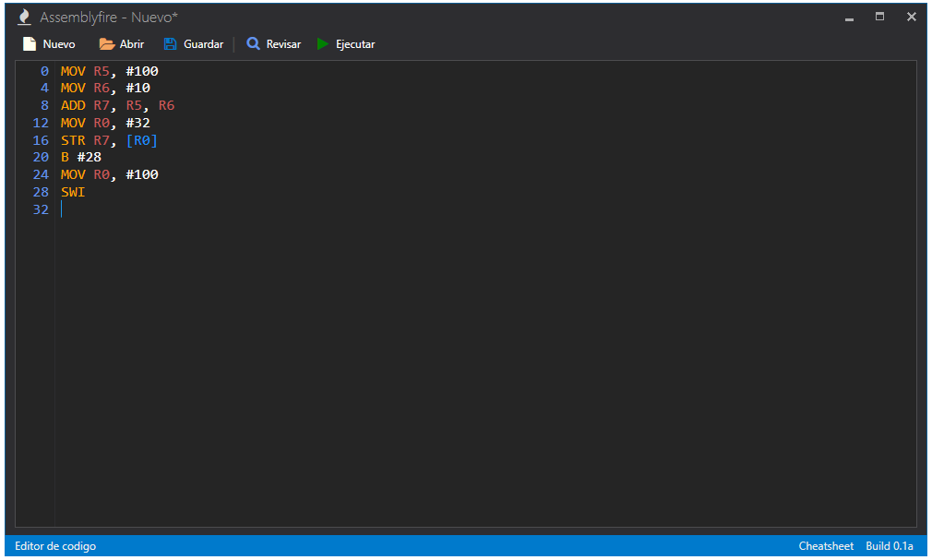Image resolution: width=932 pixels, height=560 pixels.
Task: Close the Assemblyfire window
Action: (x=911, y=17)
